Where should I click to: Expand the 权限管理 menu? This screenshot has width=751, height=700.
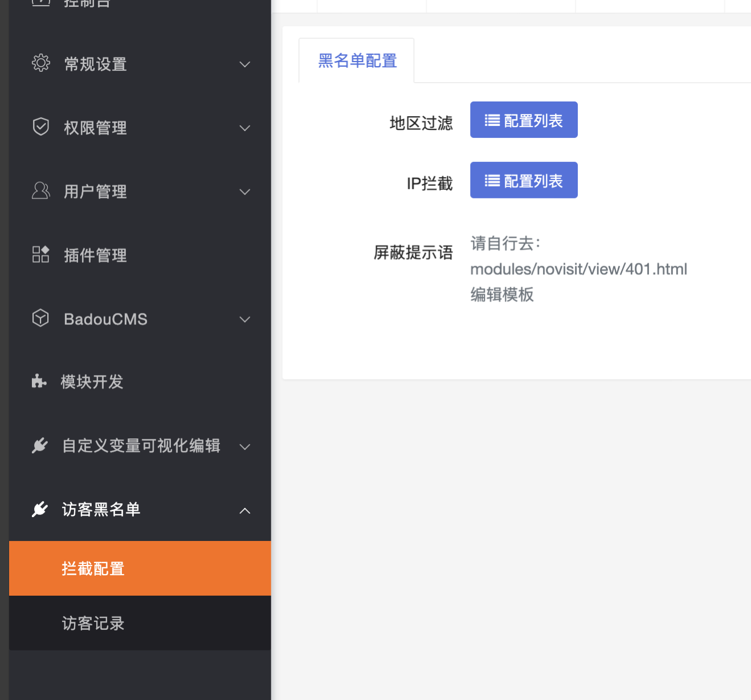(x=244, y=128)
